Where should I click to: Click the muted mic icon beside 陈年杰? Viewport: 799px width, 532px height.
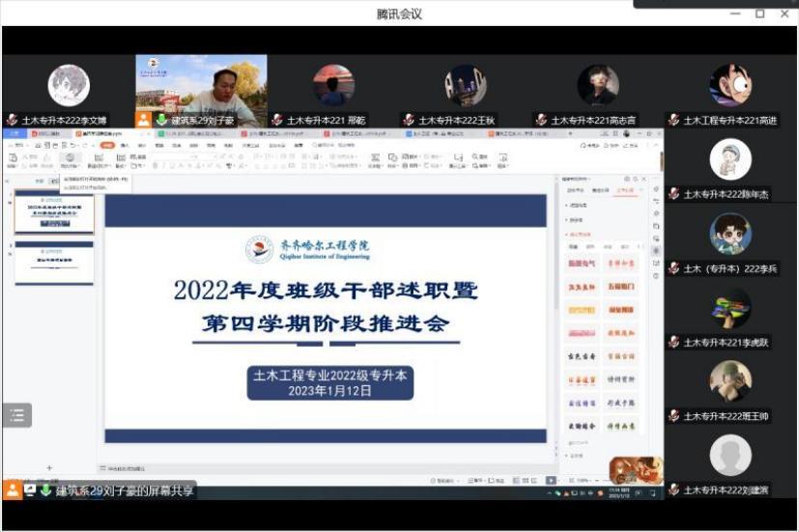tap(673, 194)
